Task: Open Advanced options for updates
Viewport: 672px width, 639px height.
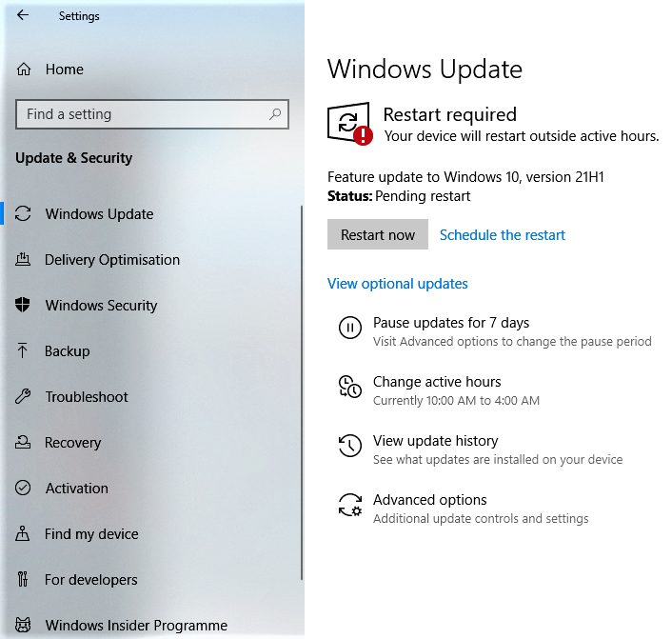Action: coord(430,500)
